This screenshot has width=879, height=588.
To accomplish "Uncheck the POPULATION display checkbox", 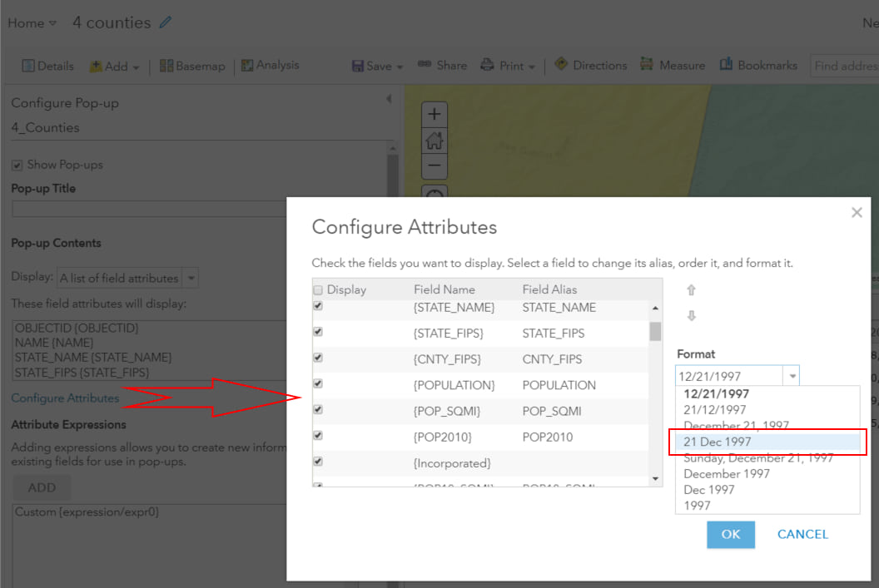I will (x=317, y=383).
